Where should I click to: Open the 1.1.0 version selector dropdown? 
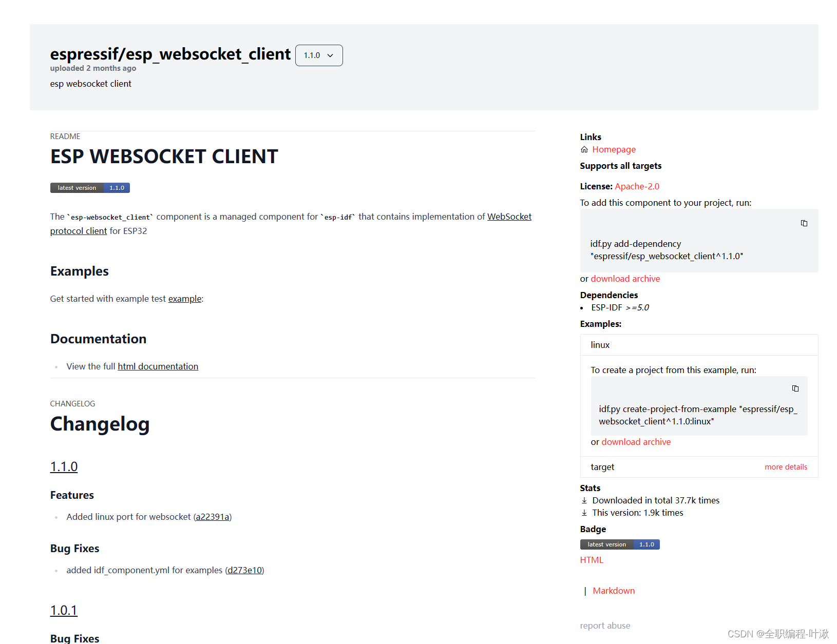click(319, 55)
